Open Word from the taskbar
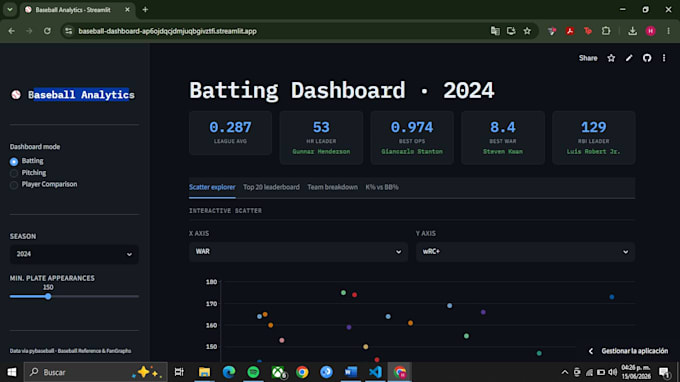This screenshot has height=382, width=680. 351,372
